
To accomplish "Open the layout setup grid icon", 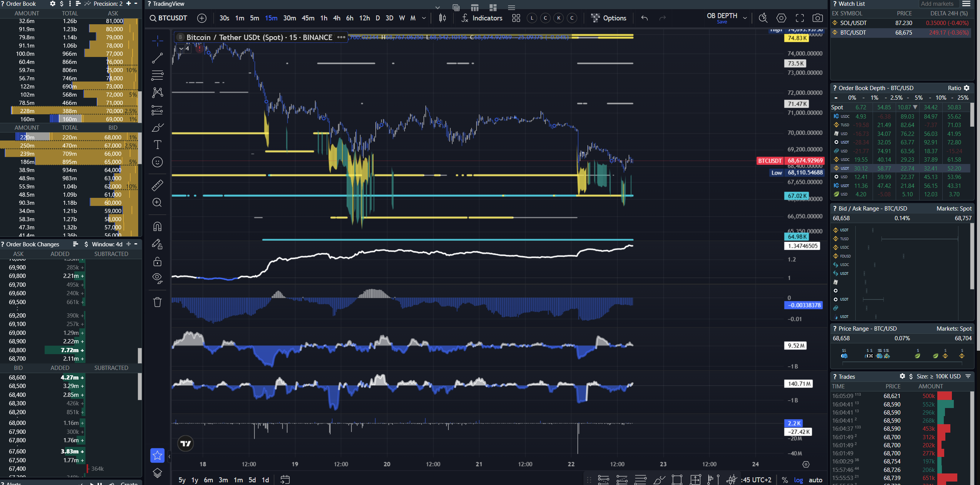I will pyautogui.click(x=516, y=18).
